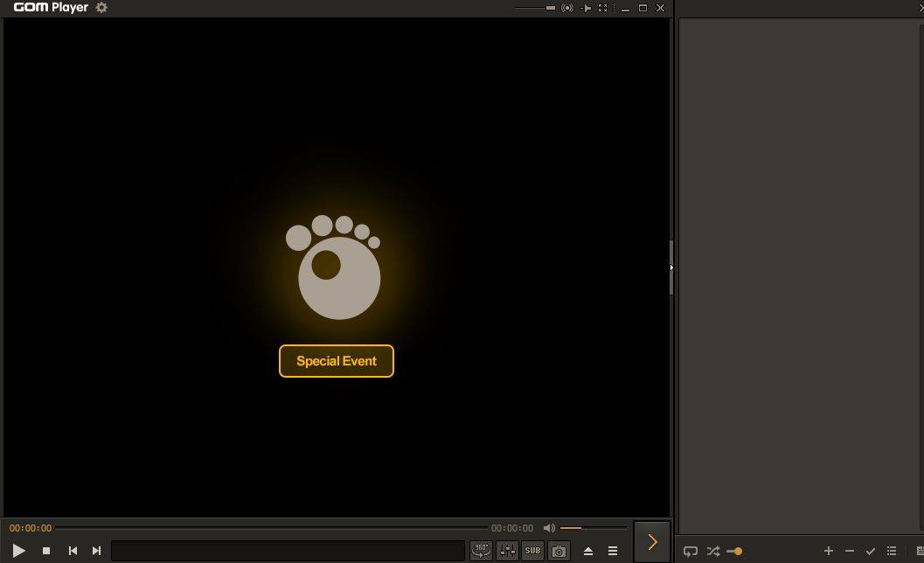The height and width of the screenshot is (563, 924).
Task: Toggle shuffle mode in playlist
Action: (713, 552)
